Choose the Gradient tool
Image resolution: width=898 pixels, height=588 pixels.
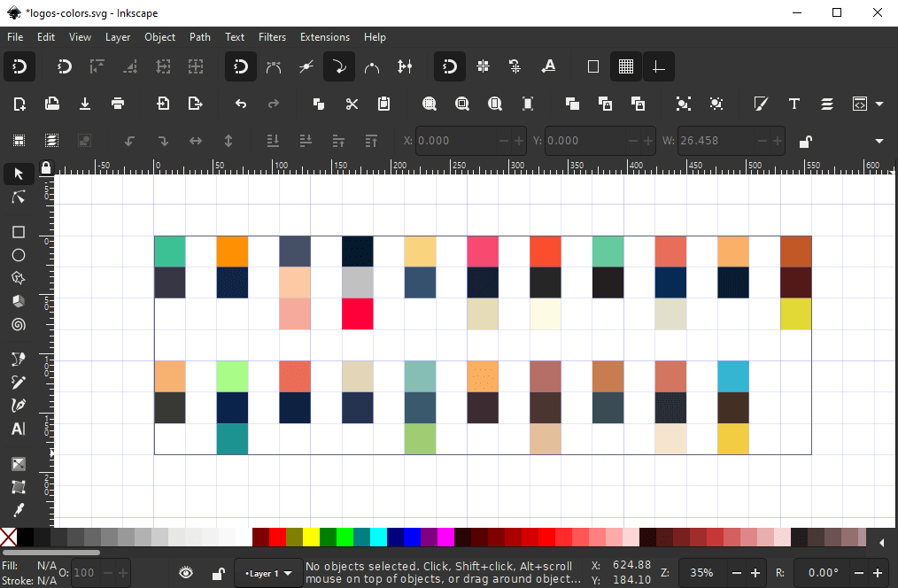point(19,464)
